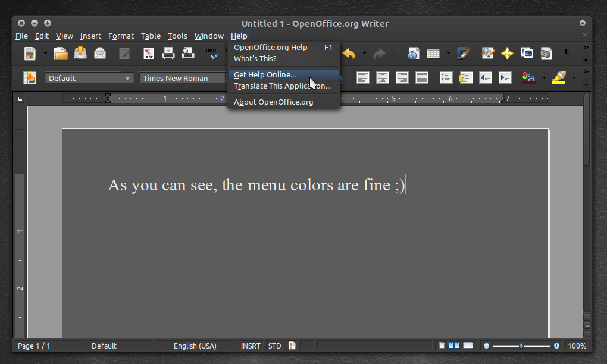
Task: Switch to book mode view layout
Action: pos(468,346)
